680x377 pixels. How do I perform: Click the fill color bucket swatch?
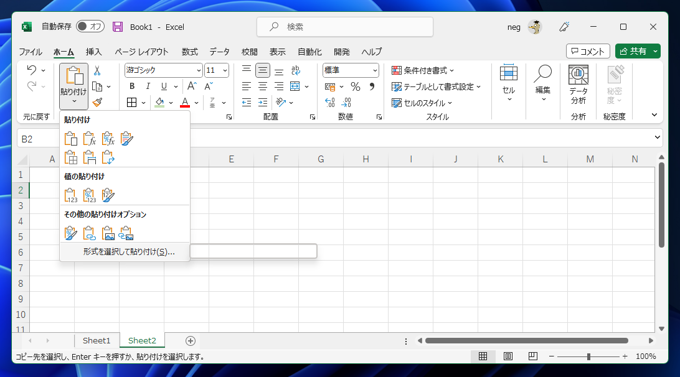click(x=160, y=102)
